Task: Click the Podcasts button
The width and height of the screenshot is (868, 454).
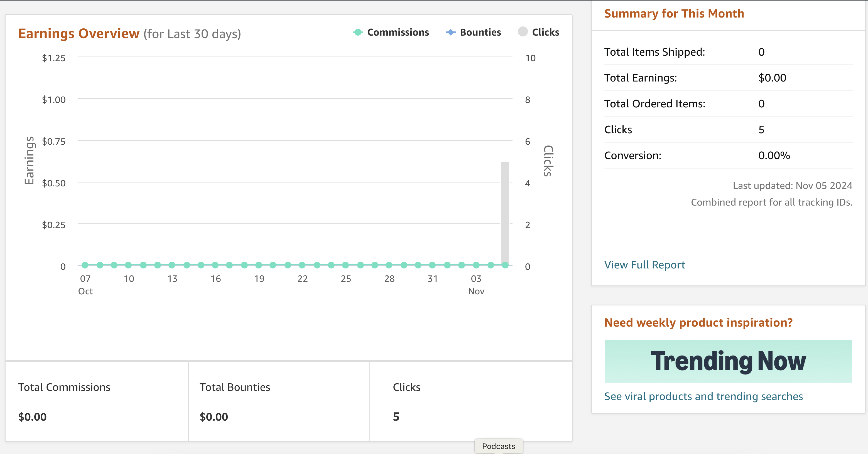Action: pyautogui.click(x=498, y=446)
